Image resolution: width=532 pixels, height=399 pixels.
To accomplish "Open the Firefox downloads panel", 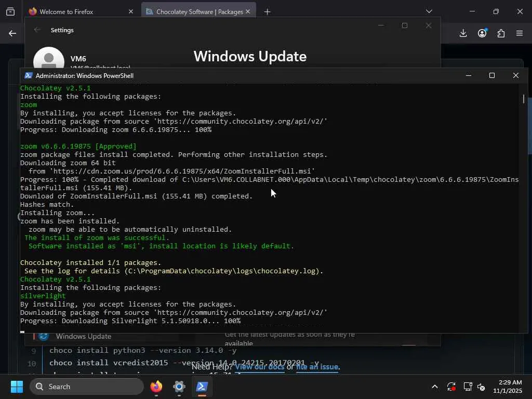I will pyautogui.click(x=463, y=33).
